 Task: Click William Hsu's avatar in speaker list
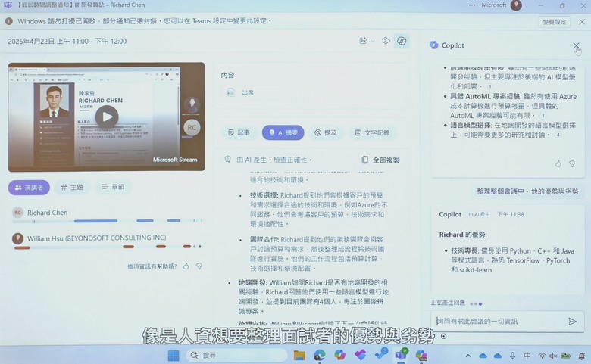[x=17, y=238]
